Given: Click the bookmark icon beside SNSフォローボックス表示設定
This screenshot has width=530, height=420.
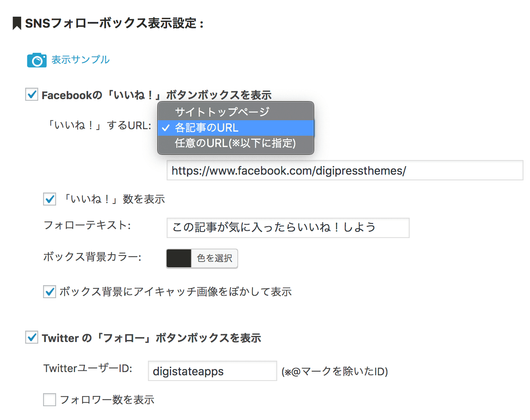Looking at the screenshot, I should click(x=17, y=23).
